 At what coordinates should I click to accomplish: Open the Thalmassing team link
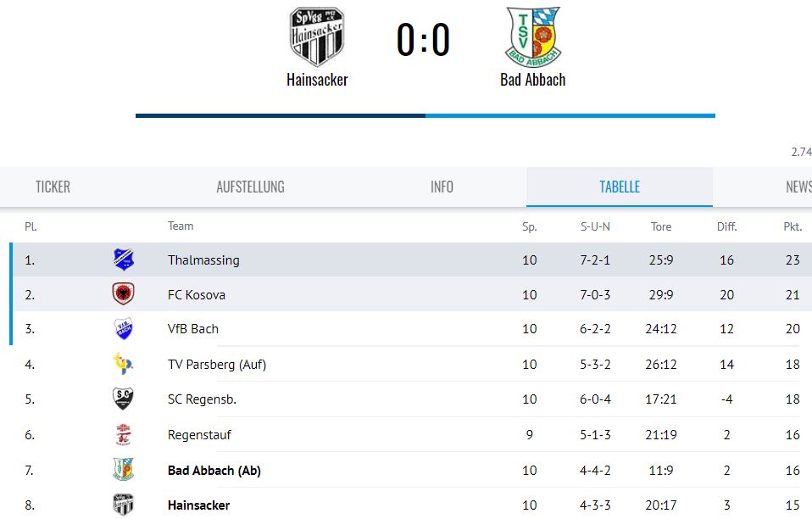click(x=203, y=260)
